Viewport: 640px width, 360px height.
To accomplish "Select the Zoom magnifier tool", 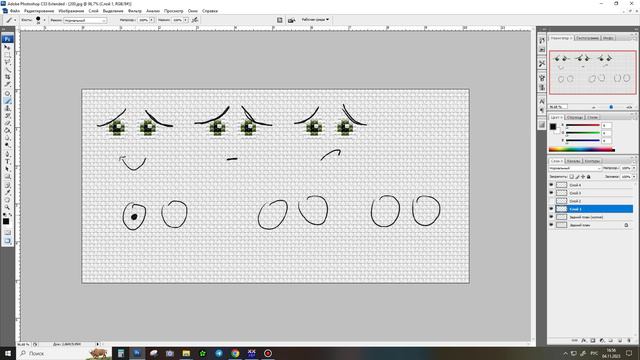I will tap(7, 207).
